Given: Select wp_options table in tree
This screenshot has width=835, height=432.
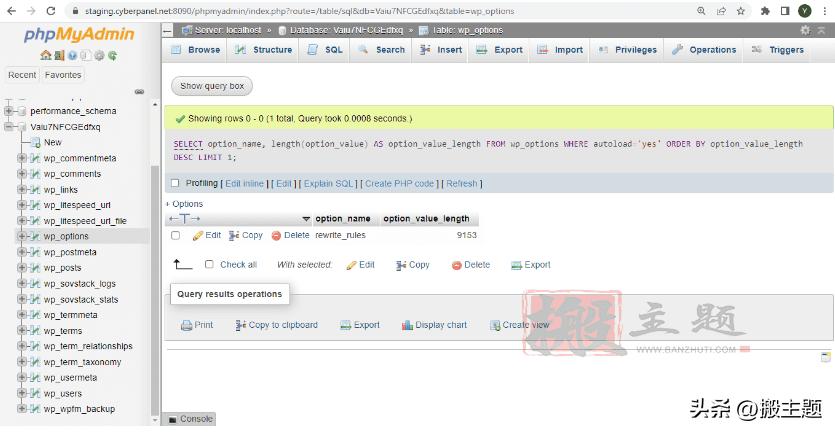Looking at the screenshot, I should click(66, 237).
